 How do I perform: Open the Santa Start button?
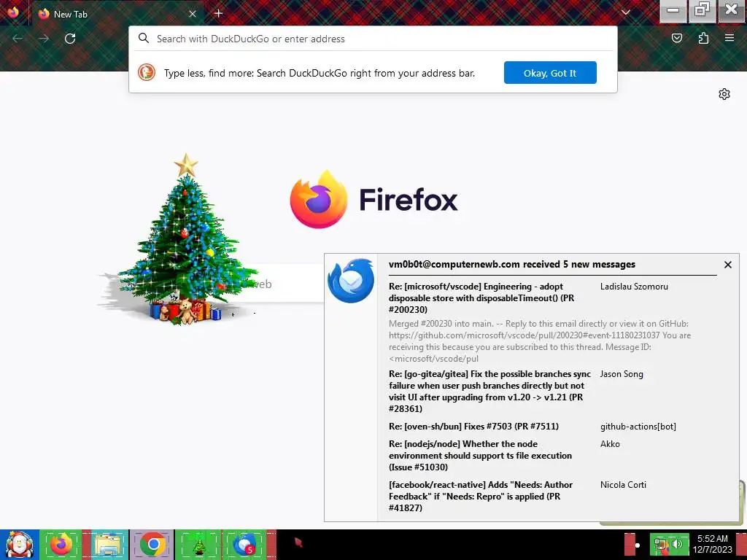[x=19, y=545]
